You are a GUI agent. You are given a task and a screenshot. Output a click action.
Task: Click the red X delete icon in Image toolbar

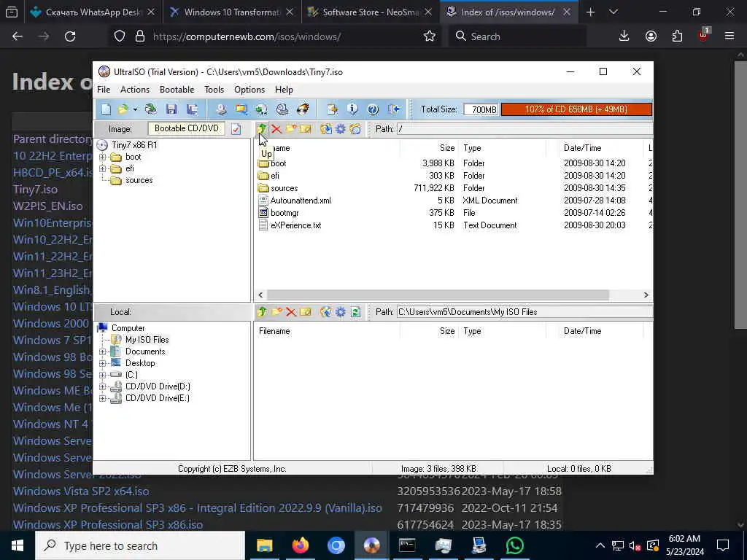(276, 128)
